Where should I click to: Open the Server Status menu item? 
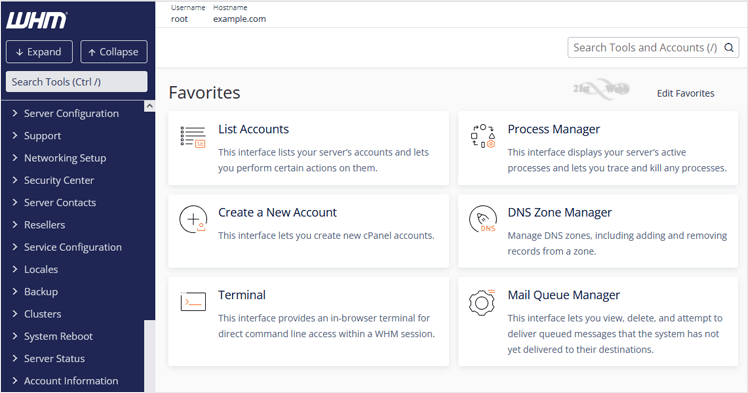point(54,359)
